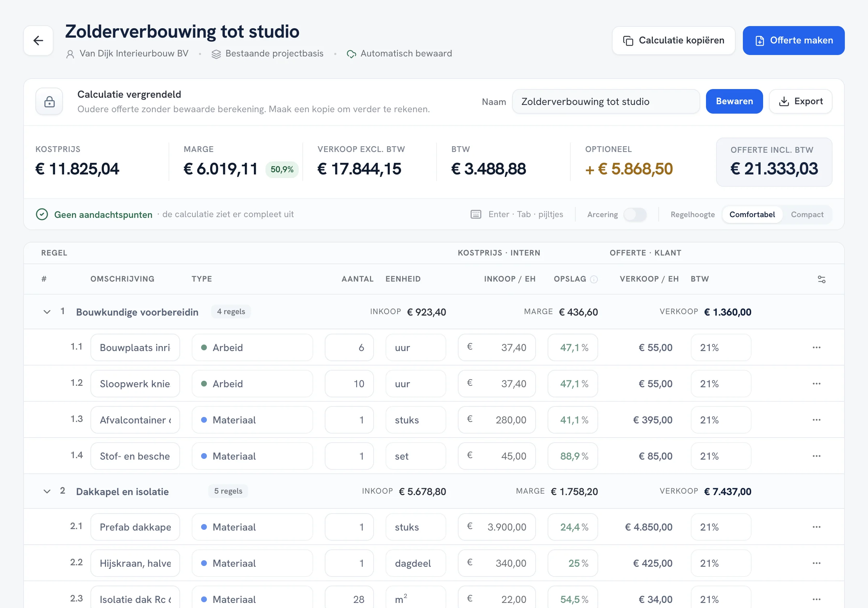Open more options for row 1.4 Stof- en besche
Viewport: 868px width, 608px height.
pyautogui.click(x=816, y=456)
